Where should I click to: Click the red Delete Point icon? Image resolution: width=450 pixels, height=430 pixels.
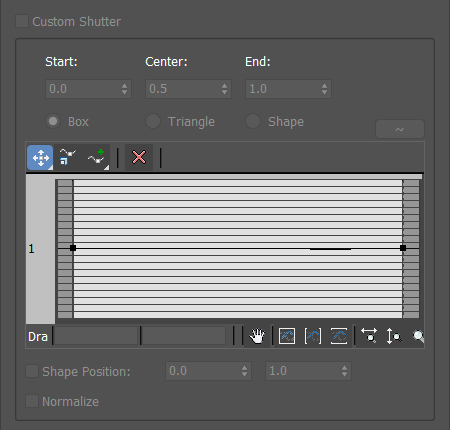[139, 157]
